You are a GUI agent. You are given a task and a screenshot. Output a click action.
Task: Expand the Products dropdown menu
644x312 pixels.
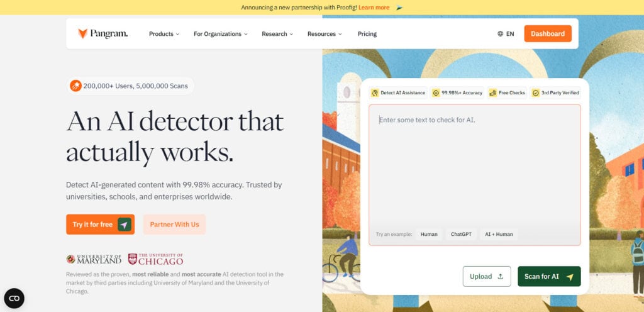coord(164,34)
